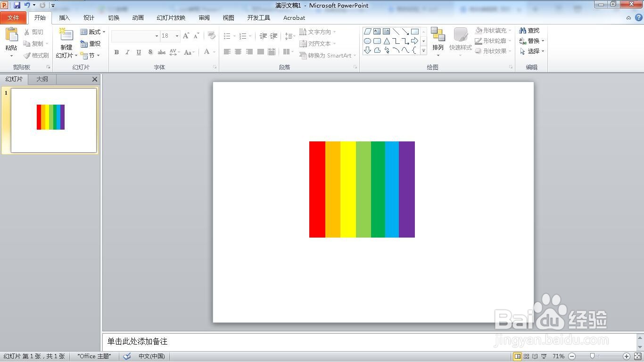Toggle Bold formatting
This screenshot has height=362, width=644.
[116, 52]
